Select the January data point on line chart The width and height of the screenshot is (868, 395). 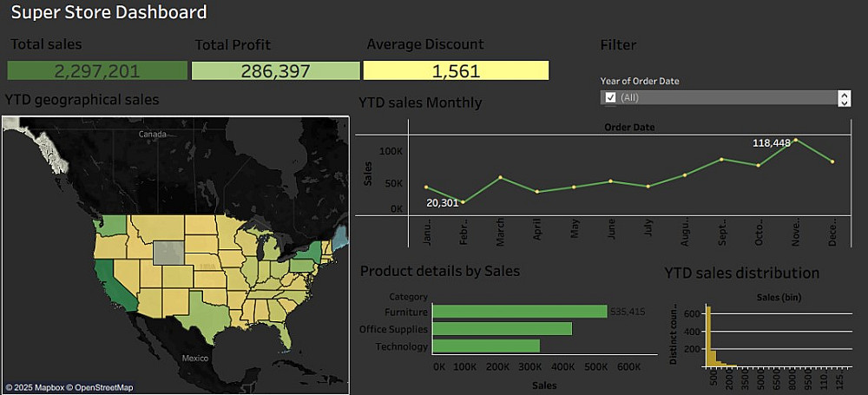[x=425, y=188]
